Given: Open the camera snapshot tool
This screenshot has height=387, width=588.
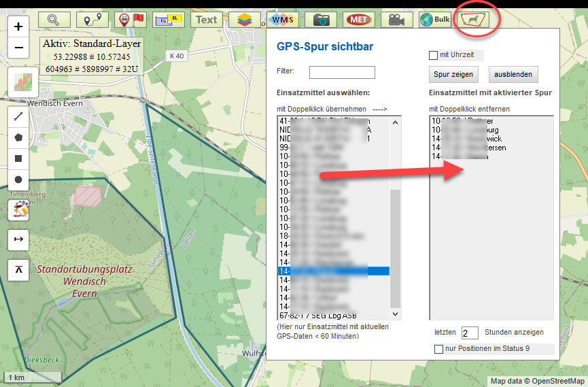Looking at the screenshot, I should (321, 20).
